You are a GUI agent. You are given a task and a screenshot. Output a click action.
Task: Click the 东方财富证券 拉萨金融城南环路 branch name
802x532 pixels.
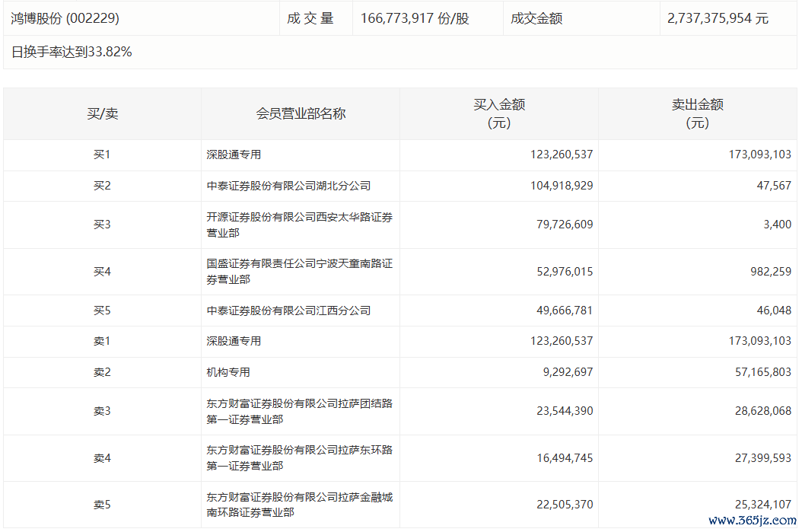299,505
